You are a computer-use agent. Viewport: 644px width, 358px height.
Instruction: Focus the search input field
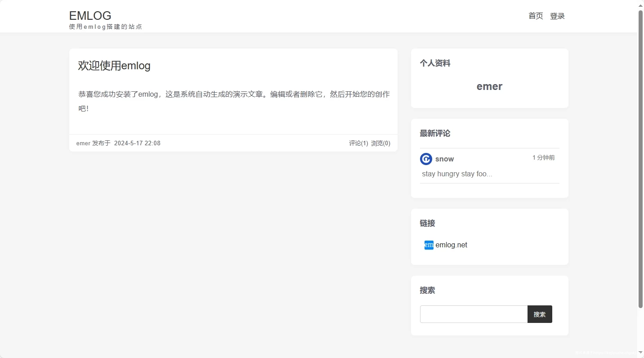coord(474,314)
